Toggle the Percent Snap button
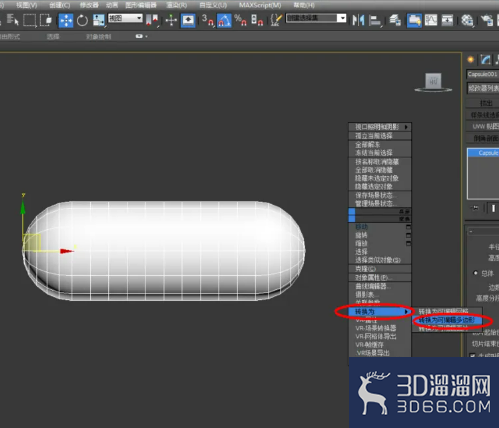The image size is (499, 428). (x=240, y=20)
